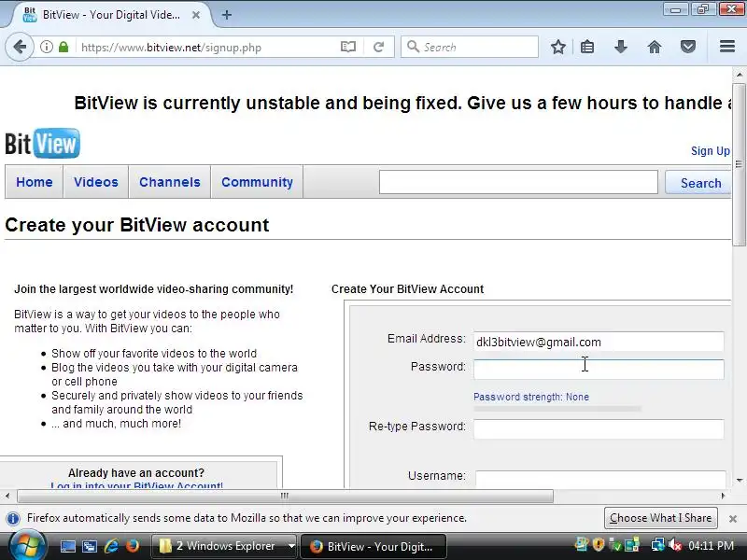
Task: Focus the Password input field
Action: (x=599, y=370)
